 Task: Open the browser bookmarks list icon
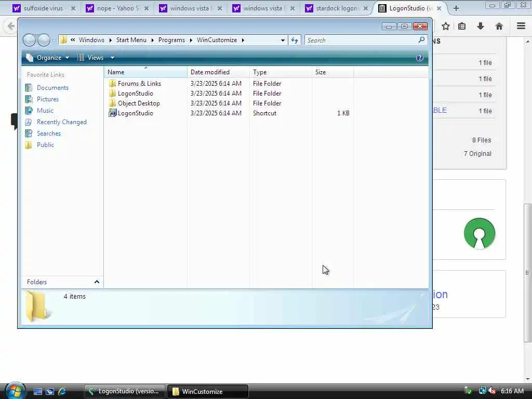(462, 26)
